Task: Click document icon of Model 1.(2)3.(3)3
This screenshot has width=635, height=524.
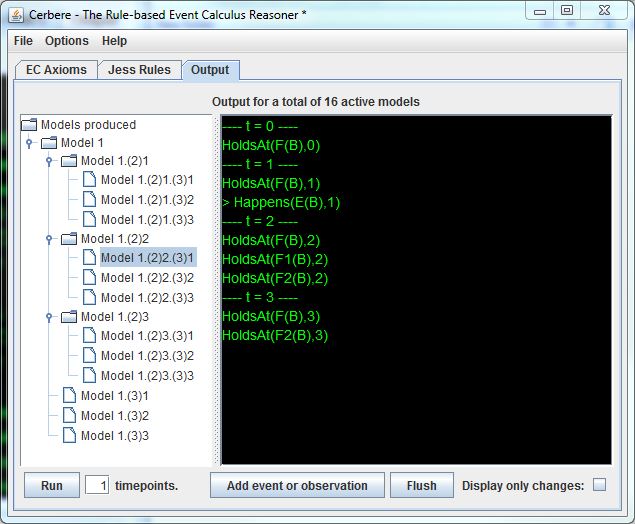Action: coord(89,375)
